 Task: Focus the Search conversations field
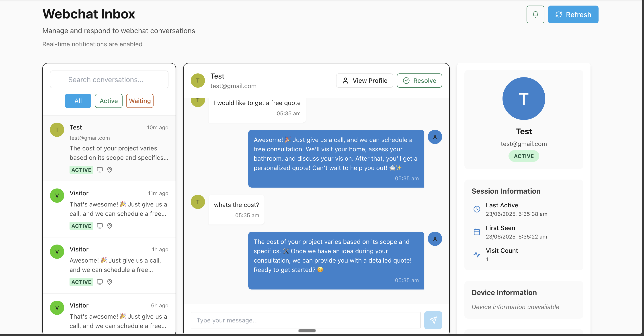(x=109, y=80)
